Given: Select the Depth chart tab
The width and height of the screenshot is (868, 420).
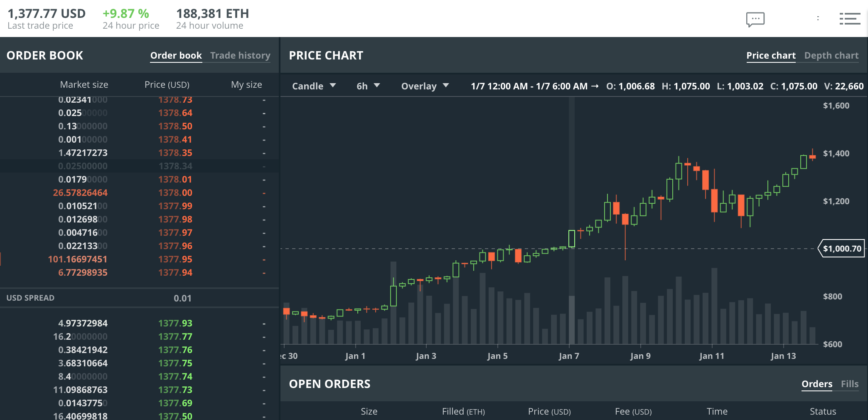Looking at the screenshot, I should tap(831, 55).
